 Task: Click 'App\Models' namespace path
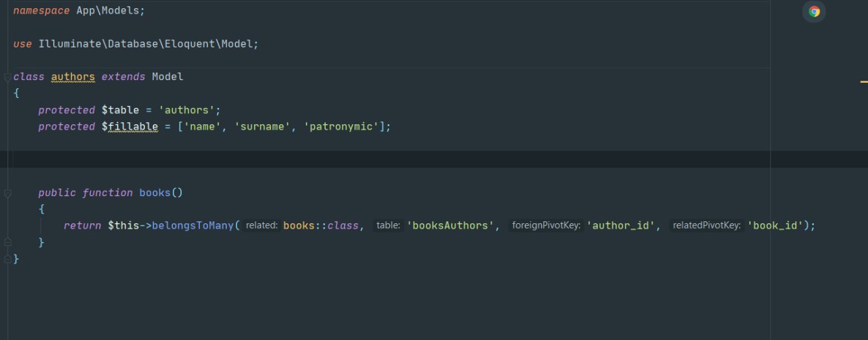[108, 11]
